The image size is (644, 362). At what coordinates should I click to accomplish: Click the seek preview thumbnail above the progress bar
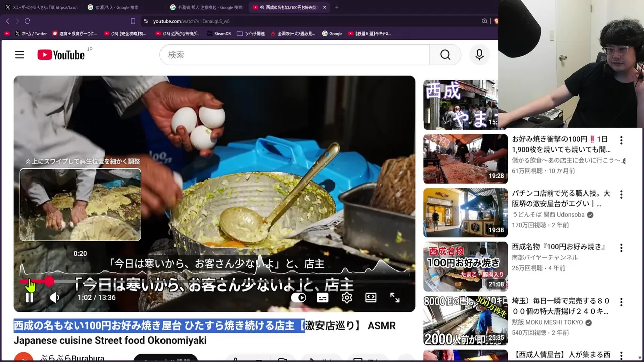click(x=80, y=205)
